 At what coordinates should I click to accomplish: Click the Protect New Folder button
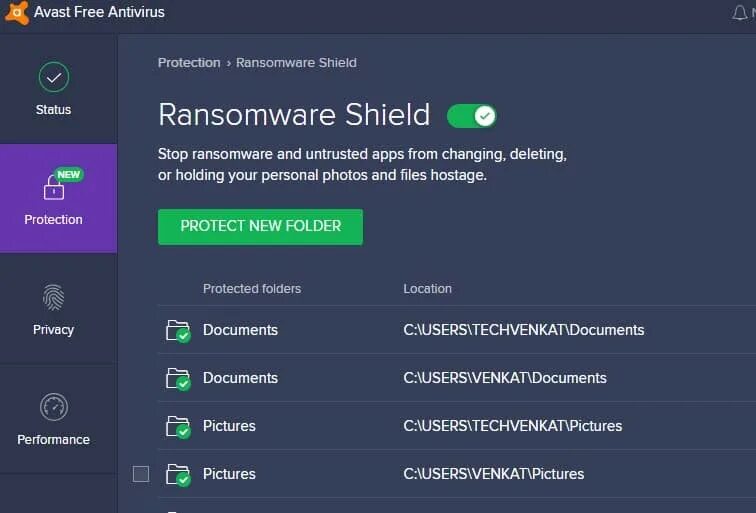[260, 227]
